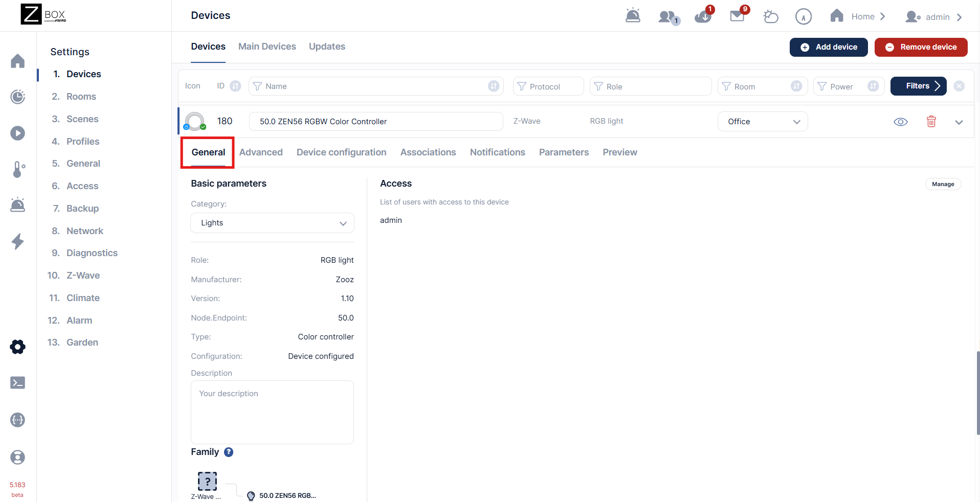Open the Associations tab

pyautogui.click(x=428, y=152)
